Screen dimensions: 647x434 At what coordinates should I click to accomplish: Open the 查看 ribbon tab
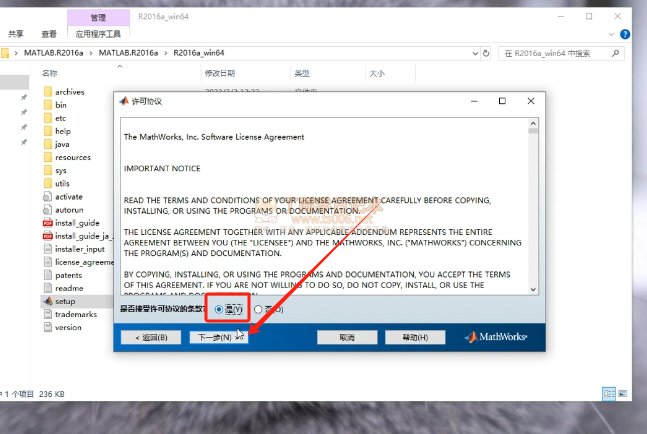tap(49, 34)
